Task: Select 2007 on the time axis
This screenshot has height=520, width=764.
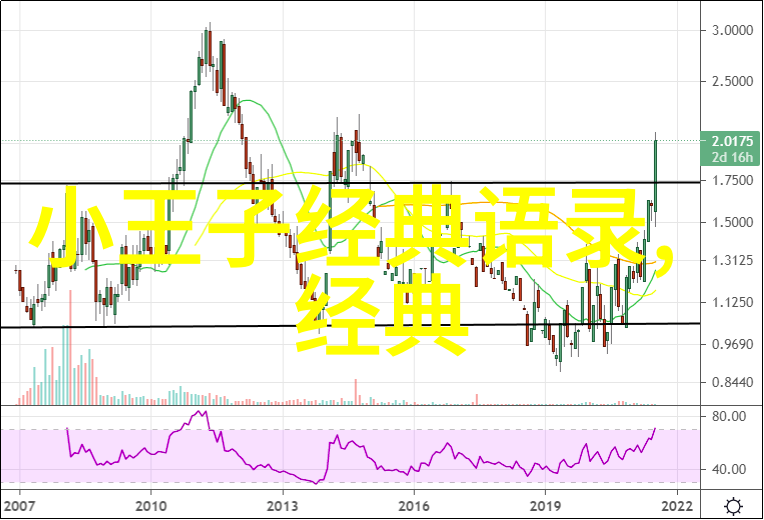Action: click(x=19, y=506)
